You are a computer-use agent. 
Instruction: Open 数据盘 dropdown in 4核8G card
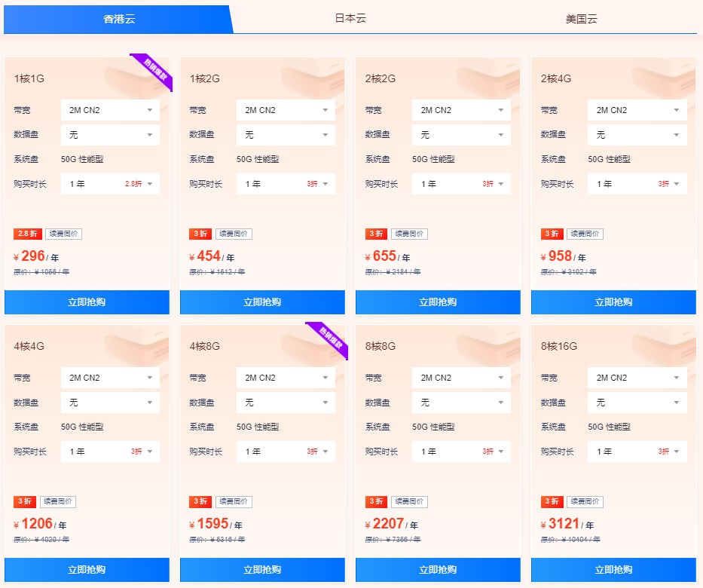pos(286,403)
